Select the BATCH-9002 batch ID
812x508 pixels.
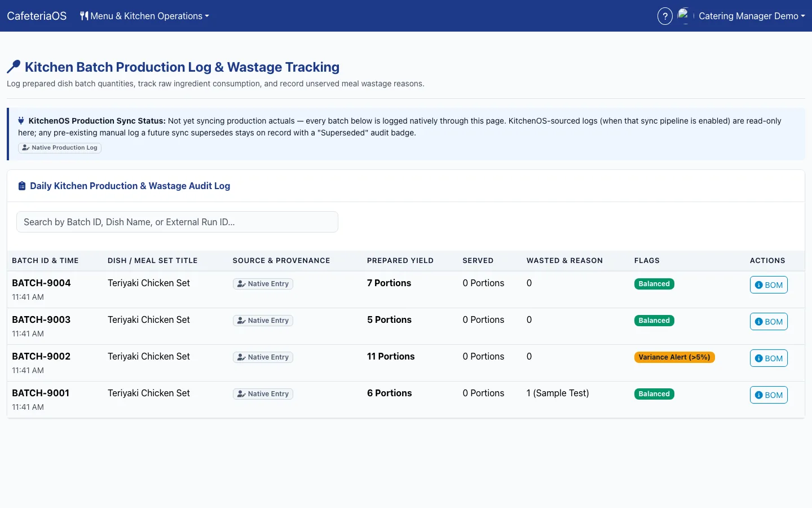pyautogui.click(x=41, y=357)
